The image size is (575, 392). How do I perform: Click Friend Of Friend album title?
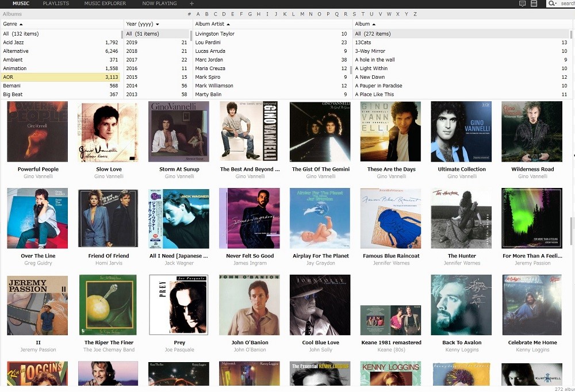(x=109, y=256)
